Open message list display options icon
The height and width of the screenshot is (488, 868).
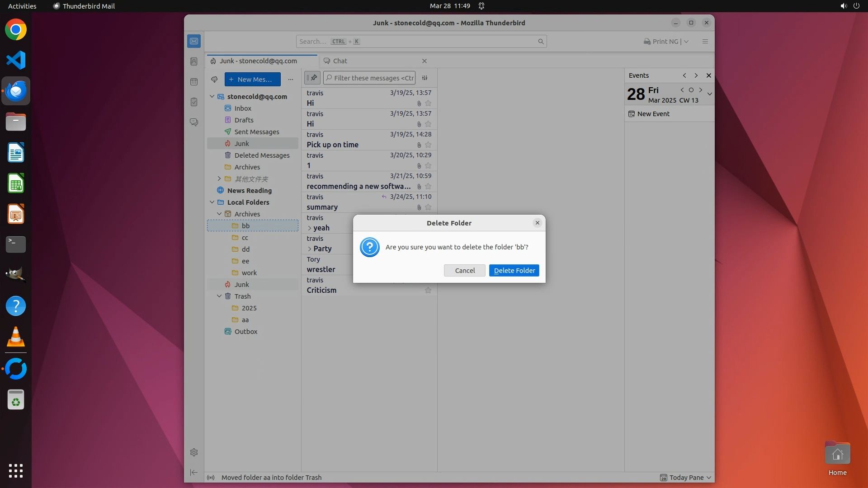pos(425,78)
